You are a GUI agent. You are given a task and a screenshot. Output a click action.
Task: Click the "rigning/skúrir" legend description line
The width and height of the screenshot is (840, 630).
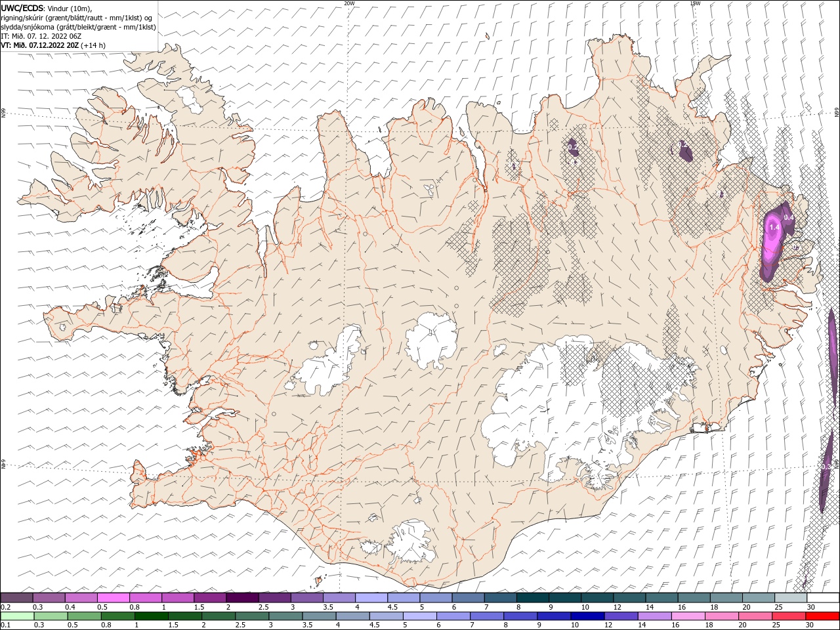click(x=77, y=18)
